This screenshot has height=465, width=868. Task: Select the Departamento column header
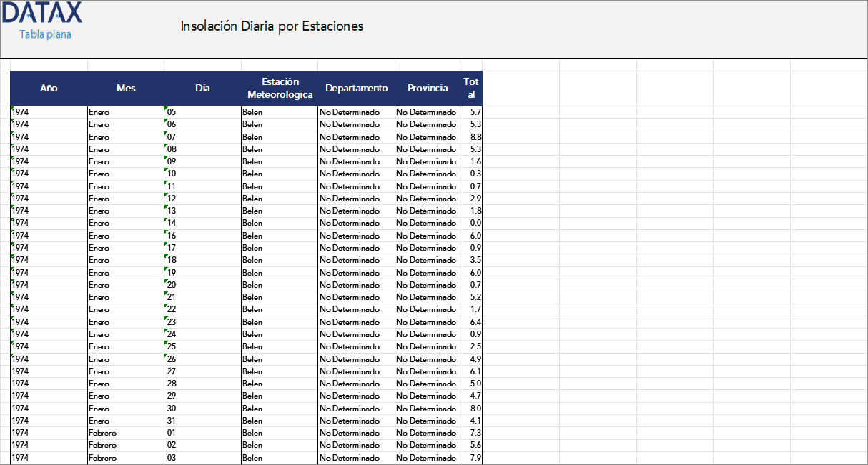click(x=355, y=88)
